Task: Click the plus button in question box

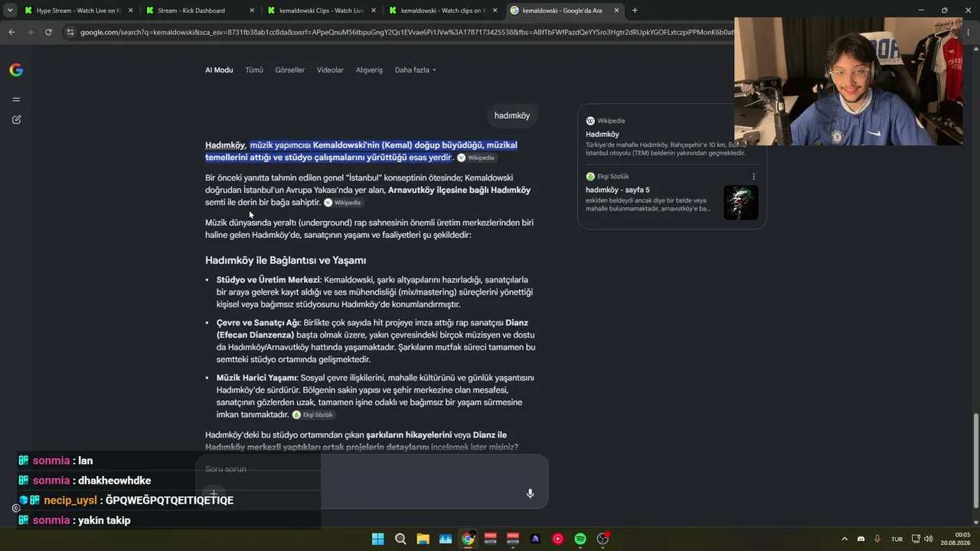Action: click(x=214, y=494)
